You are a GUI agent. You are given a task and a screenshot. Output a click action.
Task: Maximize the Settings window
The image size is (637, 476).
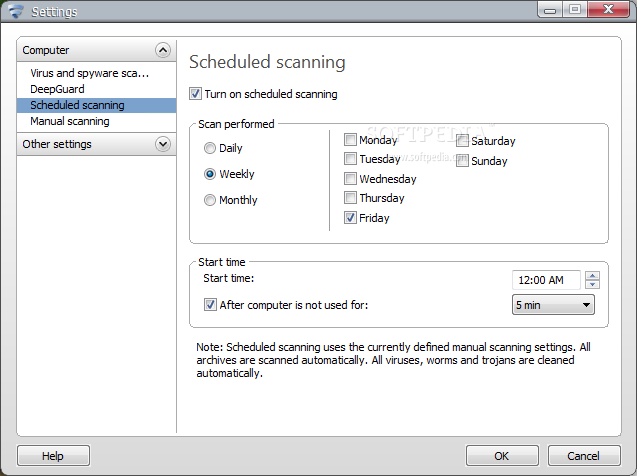point(575,9)
